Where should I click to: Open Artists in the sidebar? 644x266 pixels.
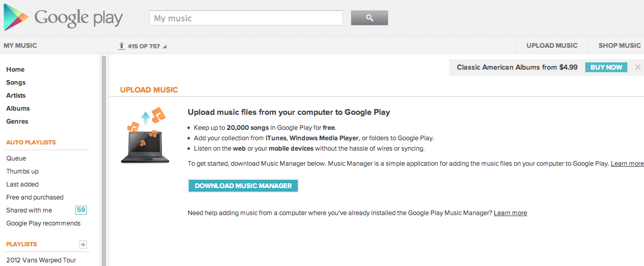tap(16, 96)
